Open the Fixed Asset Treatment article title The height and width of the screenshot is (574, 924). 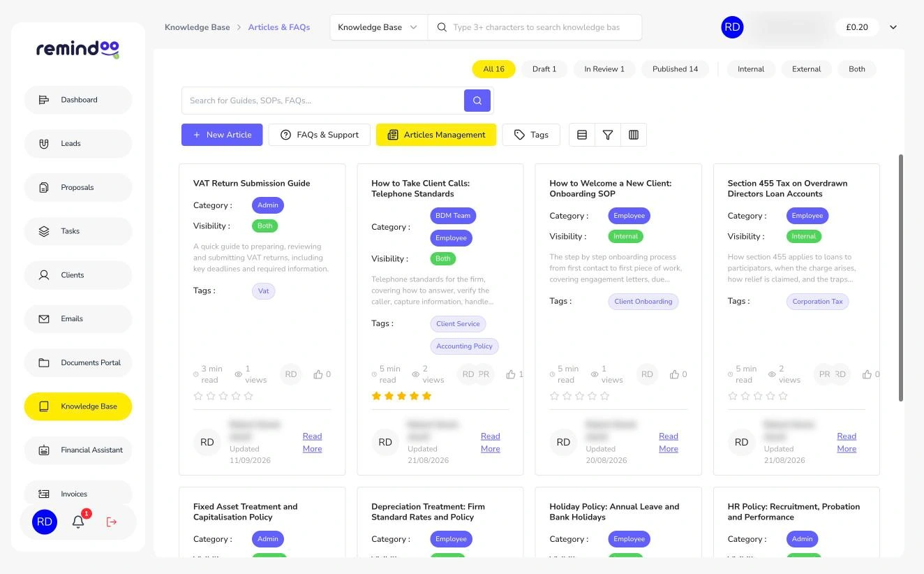(245, 512)
